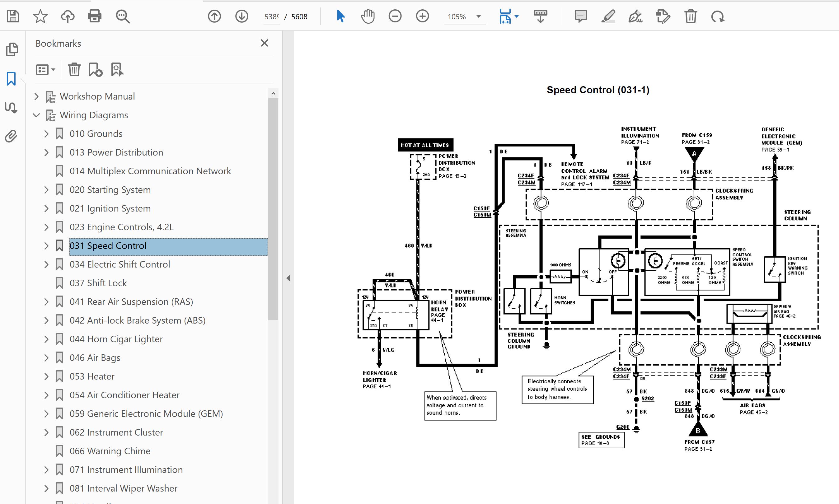The image size is (839, 504).
Task: Delete selected bookmark trash icon
Action: point(74,70)
